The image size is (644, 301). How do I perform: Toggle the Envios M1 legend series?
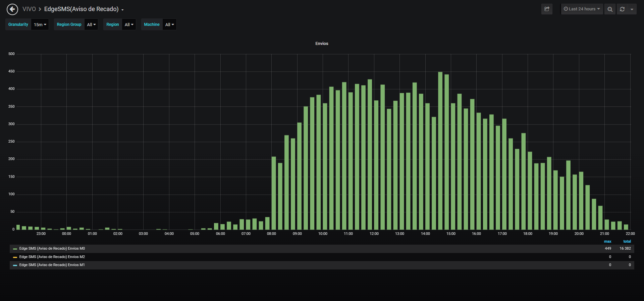pos(52,265)
